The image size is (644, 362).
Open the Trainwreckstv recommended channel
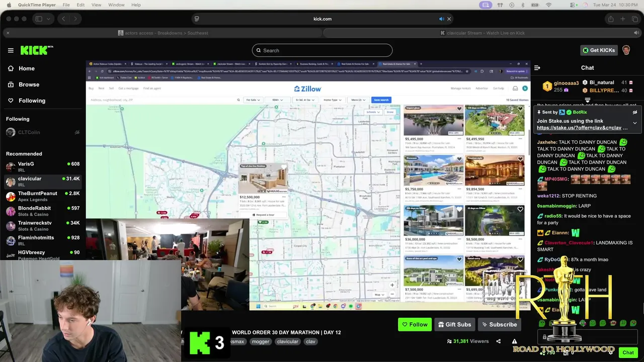click(x=43, y=225)
